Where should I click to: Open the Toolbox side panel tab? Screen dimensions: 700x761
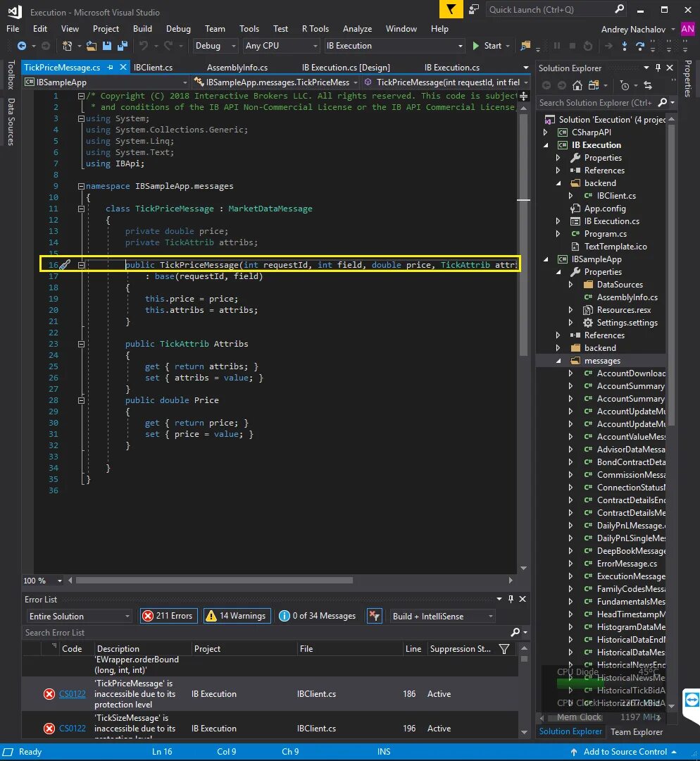[11, 75]
